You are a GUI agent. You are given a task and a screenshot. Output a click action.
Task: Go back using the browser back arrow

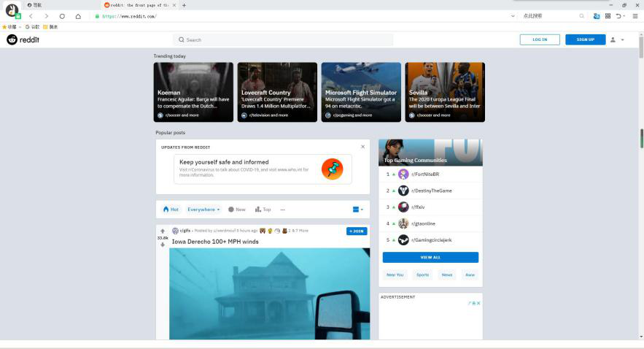click(x=31, y=16)
